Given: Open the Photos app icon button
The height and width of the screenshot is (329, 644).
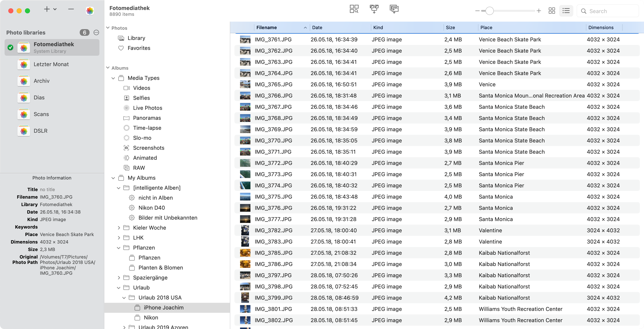Looking at the screenshot, I should click(90, 11).
